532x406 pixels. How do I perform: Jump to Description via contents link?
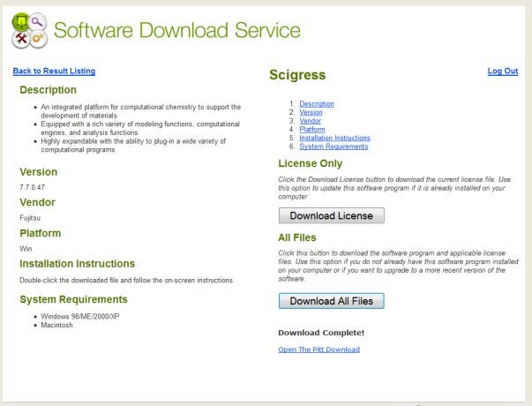coord(317,103)
